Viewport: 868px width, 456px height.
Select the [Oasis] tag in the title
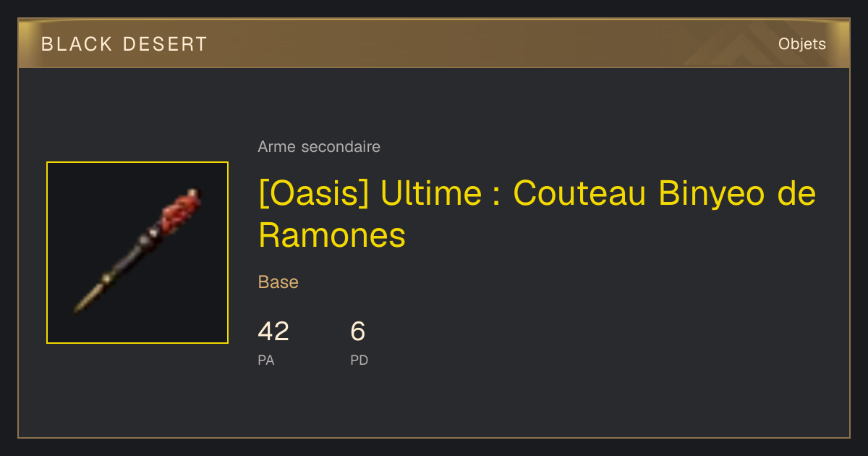(315, 194)
